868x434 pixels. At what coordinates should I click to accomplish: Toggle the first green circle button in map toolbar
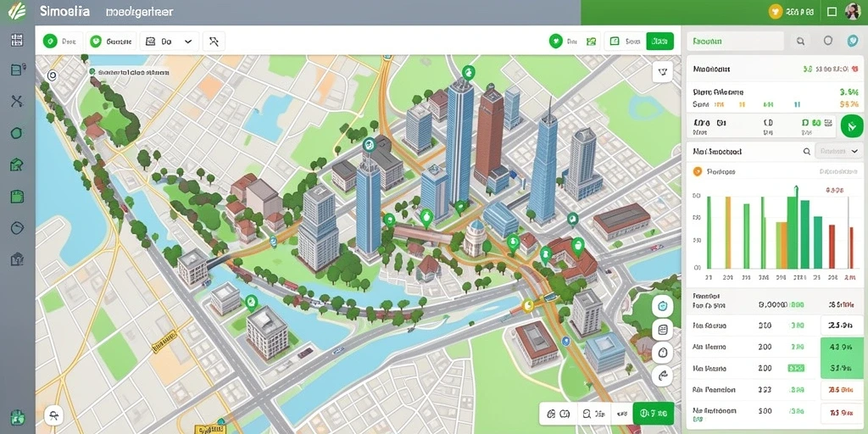tap(50, 41)
